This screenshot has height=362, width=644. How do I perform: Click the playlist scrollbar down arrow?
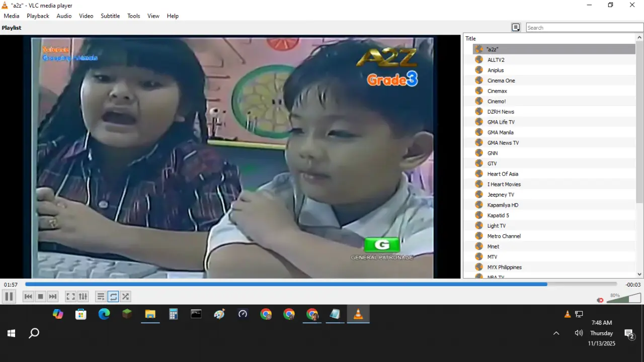point(640,274)
